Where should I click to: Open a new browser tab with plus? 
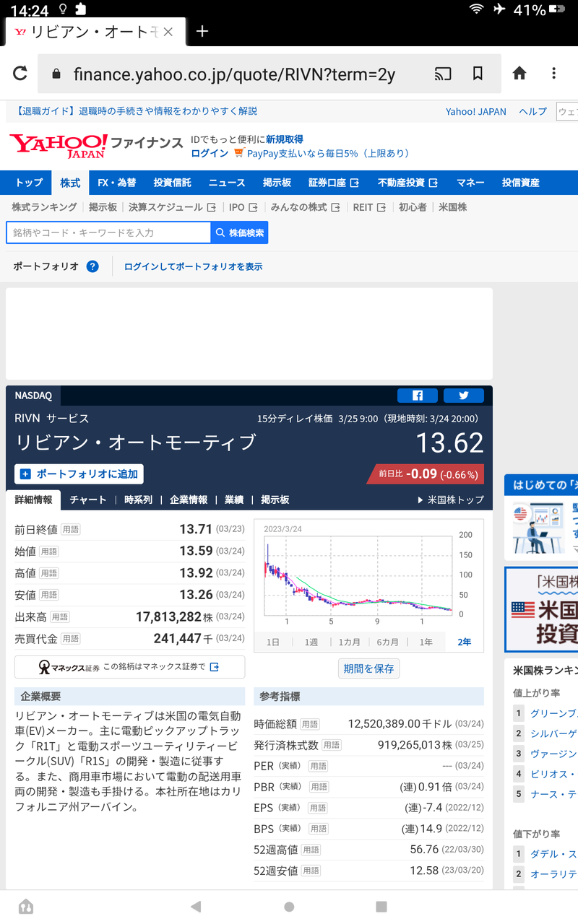click(x=202, y=31)
